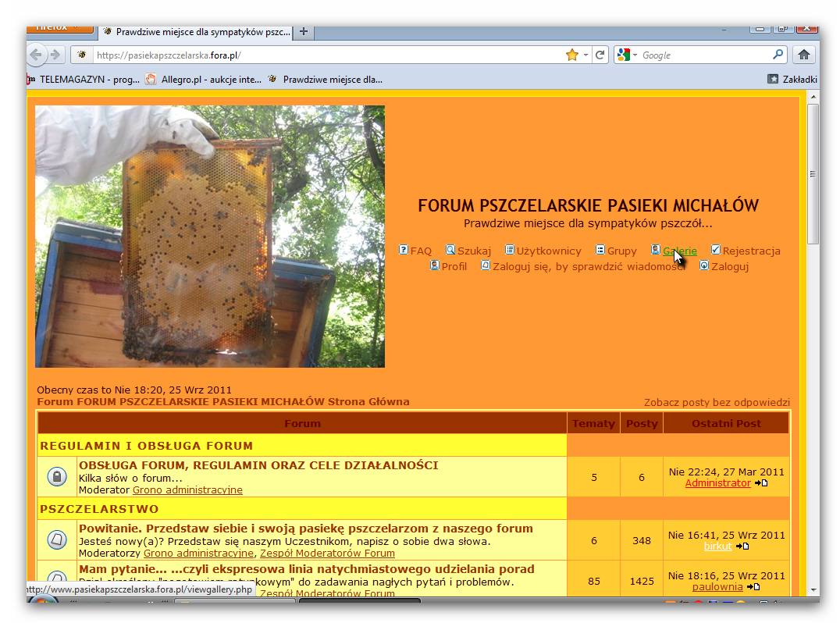Open a new tab with plus button
The width and height of the screenshot is (840, 623).
pos(303,31)
